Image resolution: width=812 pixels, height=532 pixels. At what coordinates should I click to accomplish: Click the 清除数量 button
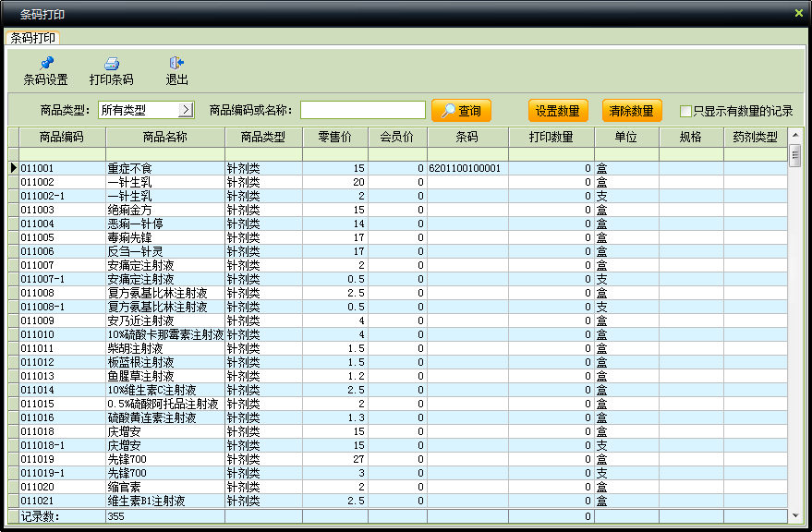(632, 110)
